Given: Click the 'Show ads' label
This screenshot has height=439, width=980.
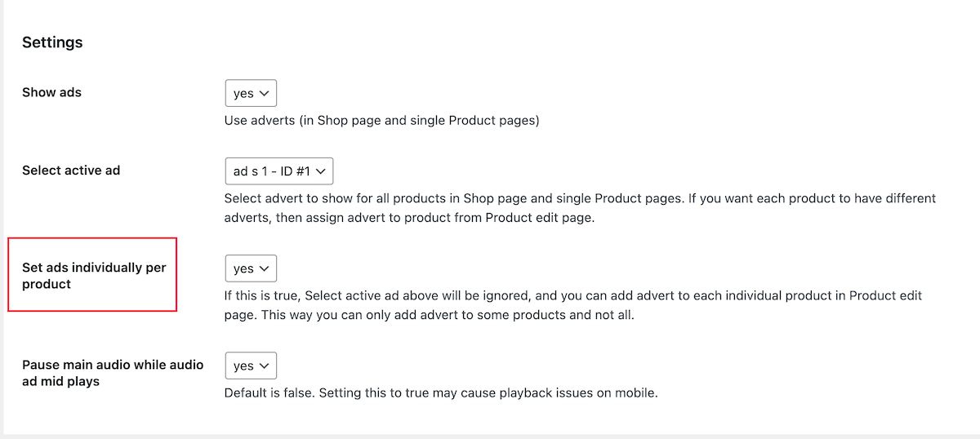Looking at the screenshot, I should (x=51, y=92).
